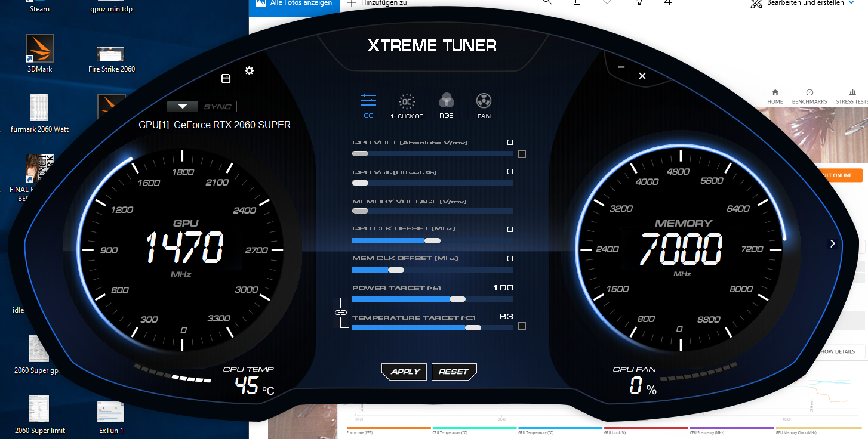Open the RGB lighting section

[x=447, y=106]
